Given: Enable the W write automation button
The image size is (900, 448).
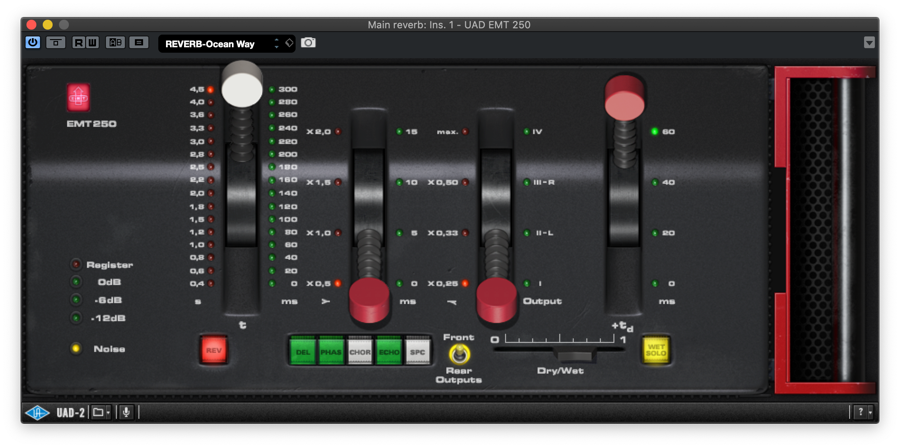Looking at the screenshot, I should tap(92, 42).
